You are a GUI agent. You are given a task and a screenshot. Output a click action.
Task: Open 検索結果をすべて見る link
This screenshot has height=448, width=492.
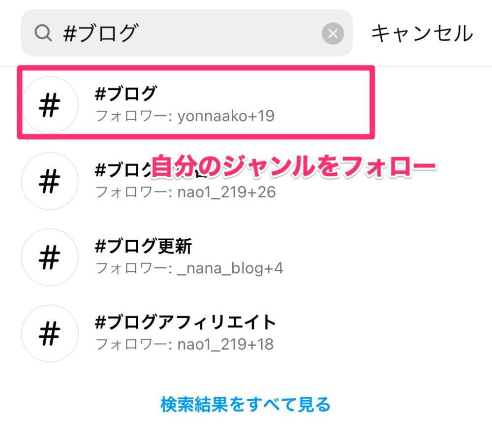(x=246, y=405)
